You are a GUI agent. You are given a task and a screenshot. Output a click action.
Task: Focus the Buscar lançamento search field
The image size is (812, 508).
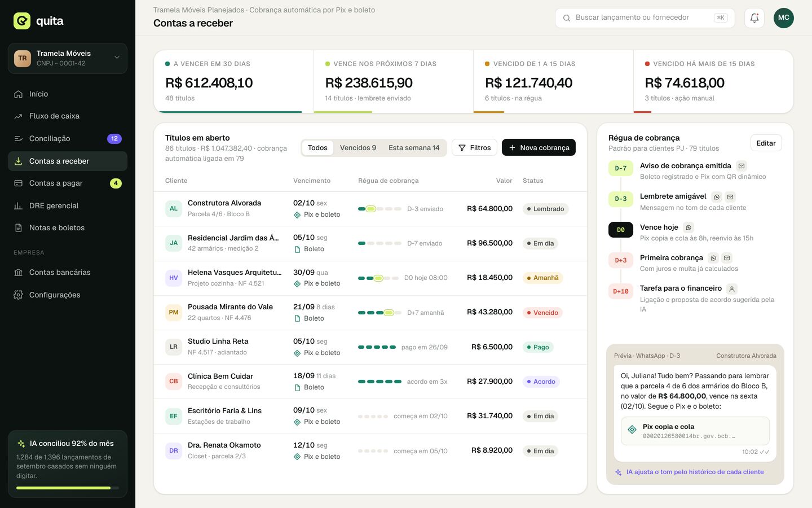(x=645, y=17)
